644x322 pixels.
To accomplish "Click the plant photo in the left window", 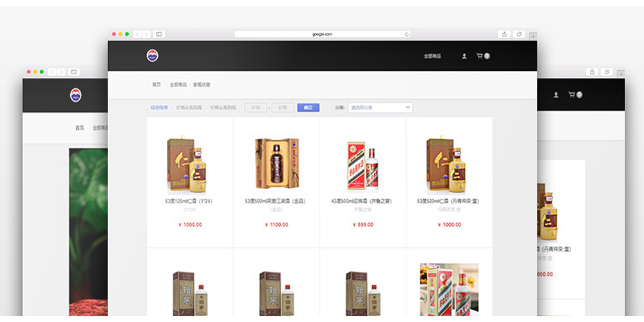I will (88, 232).
